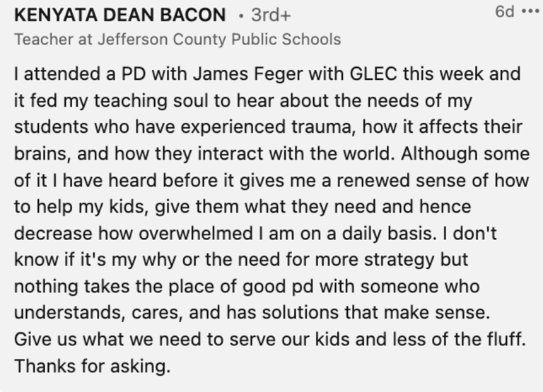Click the name James Feger in the comment

tap(247, 73)
